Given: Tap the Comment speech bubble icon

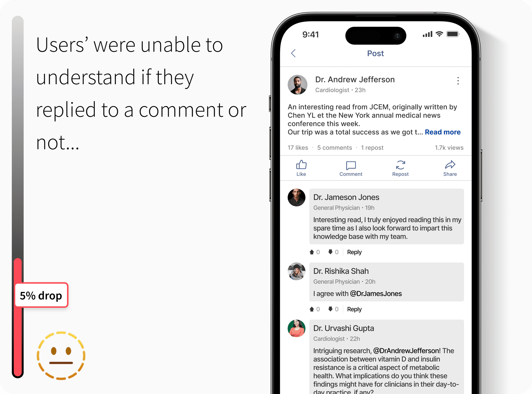Looking at the screenshot, I should pos(351,165).
